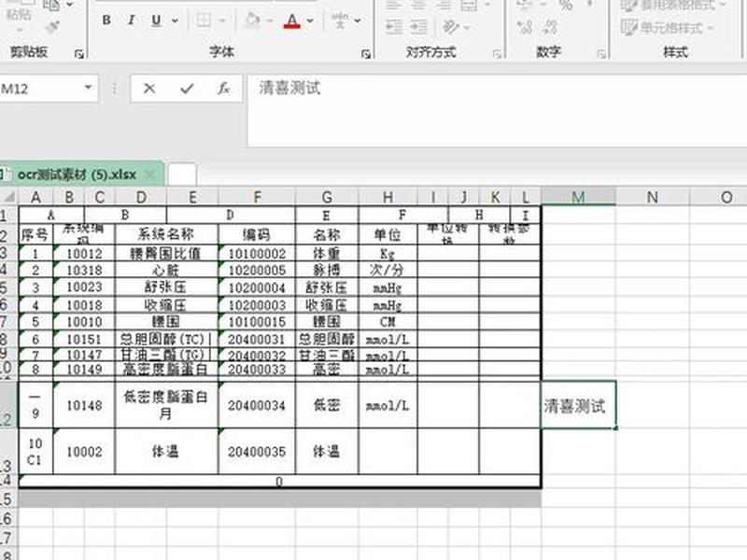Open 套用表格格式 table format menu
The image size is (747, 560).
[673, 6]
